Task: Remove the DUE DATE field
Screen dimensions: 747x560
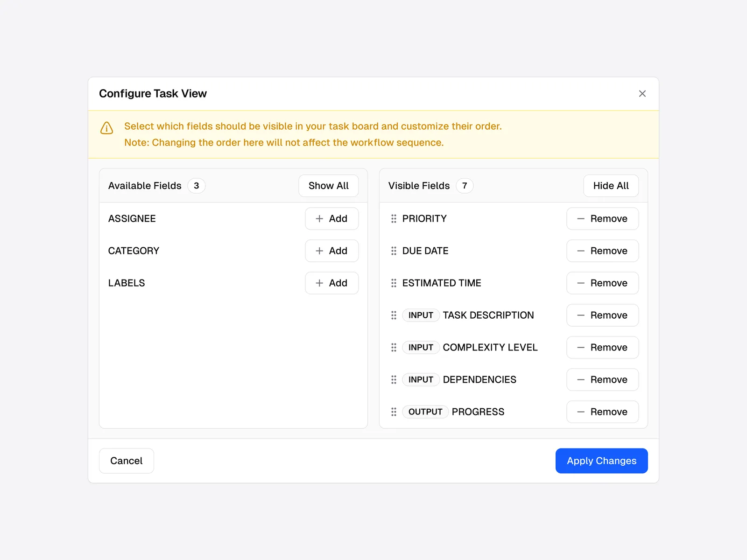Action: (x=602, y=251)
